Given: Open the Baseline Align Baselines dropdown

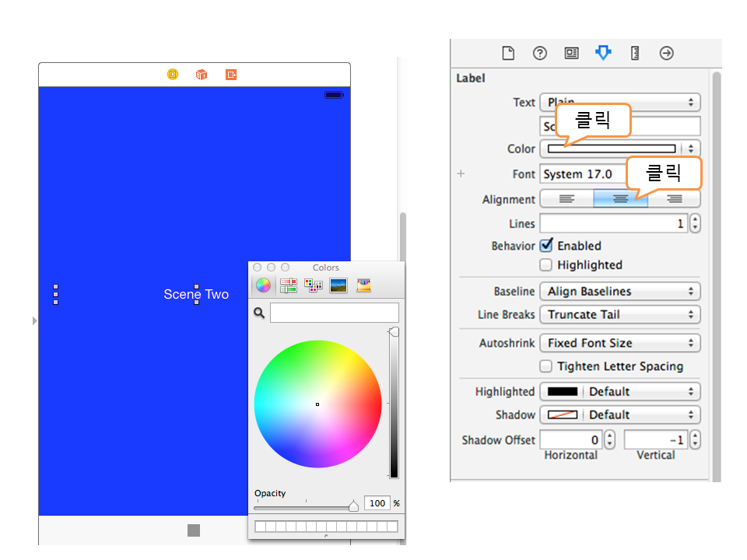Looking at the screenshot, I should 619,292.
